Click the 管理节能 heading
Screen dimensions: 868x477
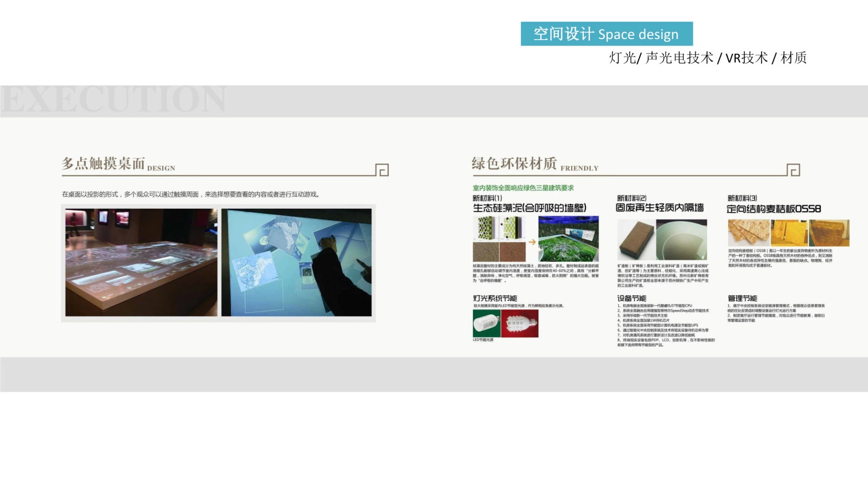point(742,298)
